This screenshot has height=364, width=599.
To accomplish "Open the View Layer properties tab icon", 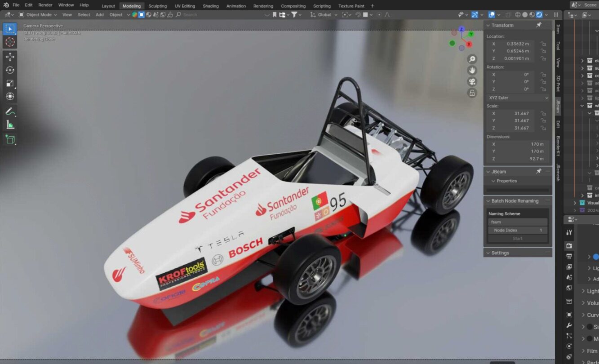I will tap(569, 267).
